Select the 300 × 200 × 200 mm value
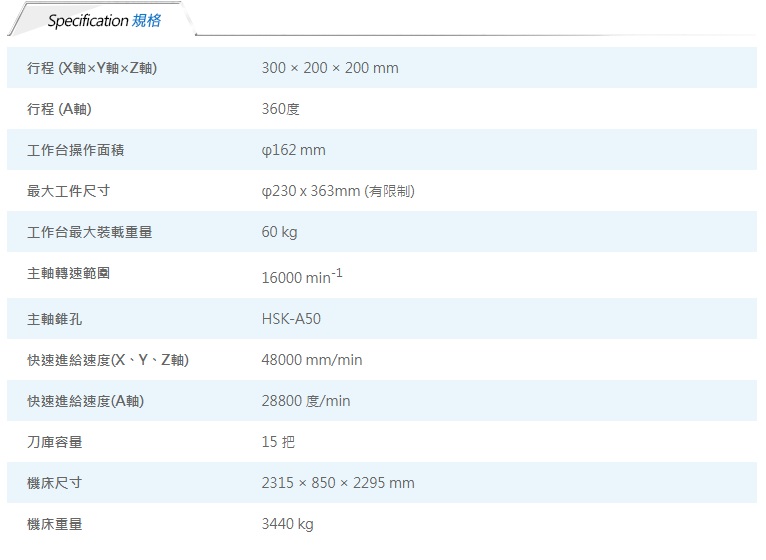The image size is (766, 560). click(x=329, y=68)
